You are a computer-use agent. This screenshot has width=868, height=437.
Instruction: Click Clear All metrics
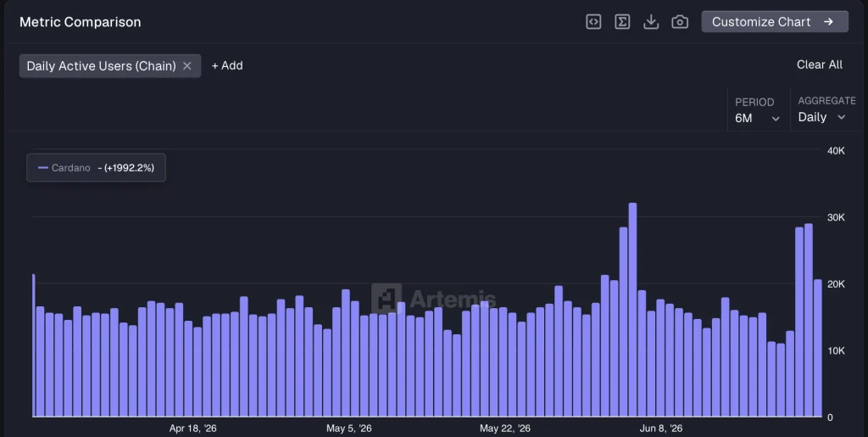click(x=820, y=64)
